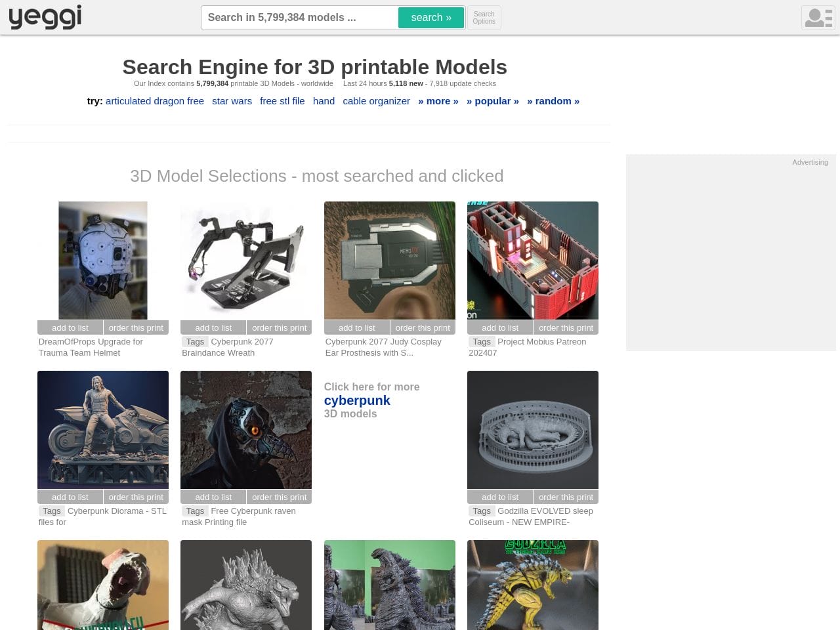View Tags of the Cyberpunk raven mask

pos(195,511)
